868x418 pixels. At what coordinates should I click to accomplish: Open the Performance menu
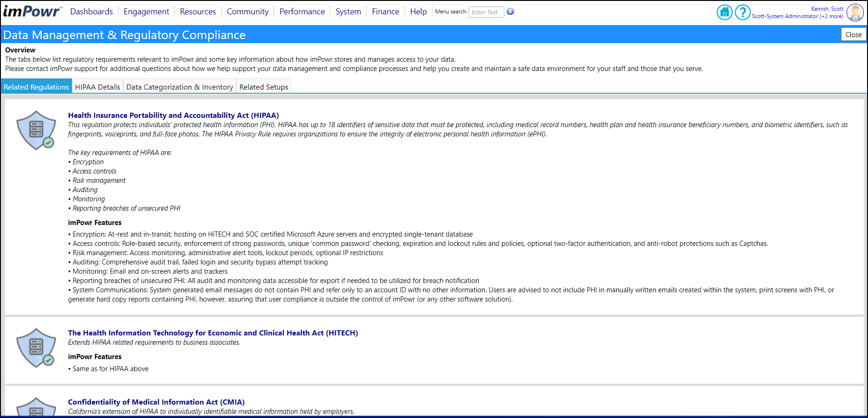coord(302,12)
